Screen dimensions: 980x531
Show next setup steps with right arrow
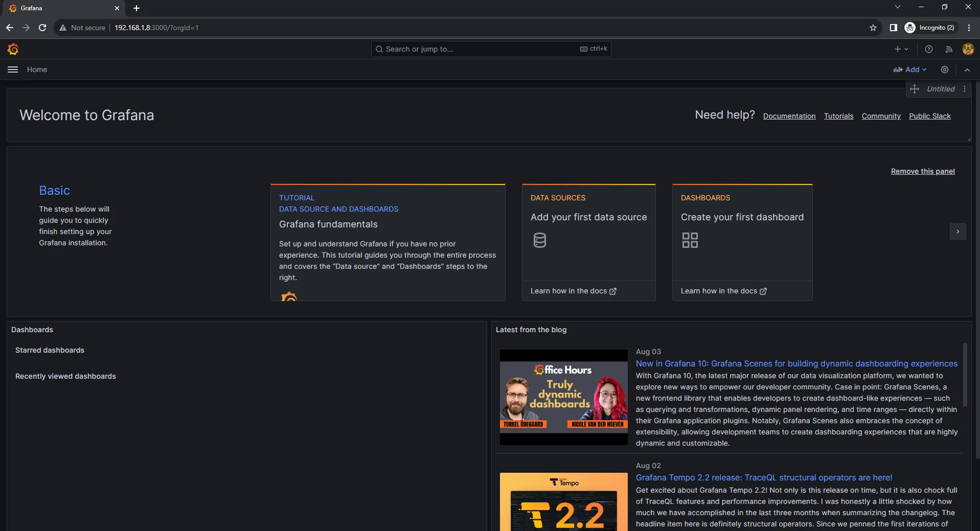(958, 232)
